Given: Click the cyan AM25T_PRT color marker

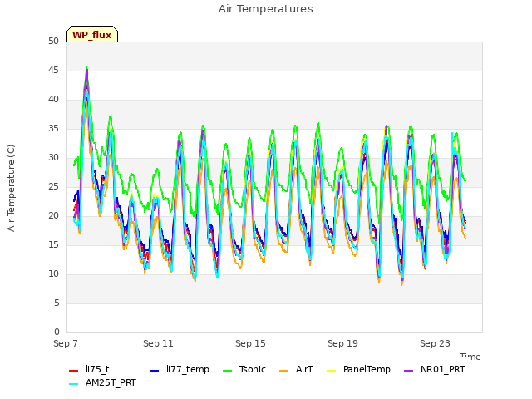Looking at the screenshot, I should pyautogui.click(x=74, y=384).
